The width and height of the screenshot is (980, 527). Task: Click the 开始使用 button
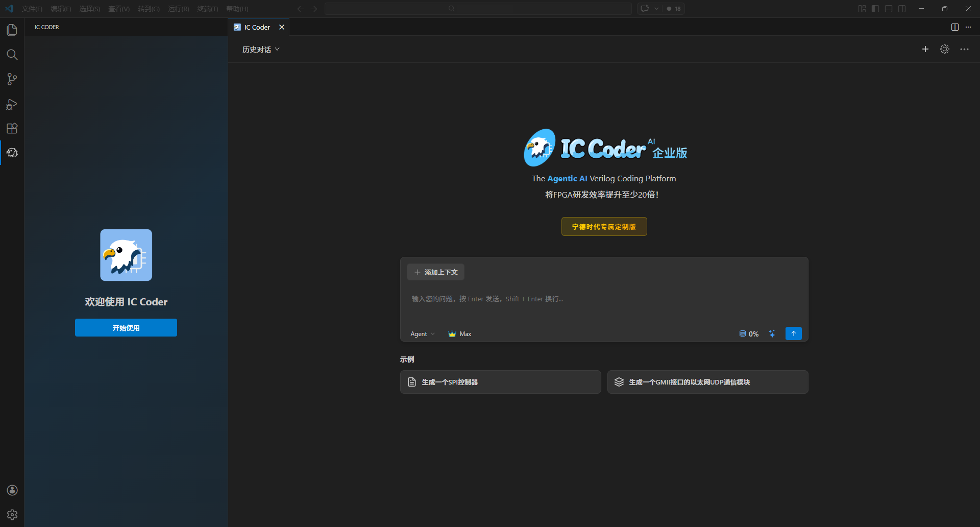(126, 328)
